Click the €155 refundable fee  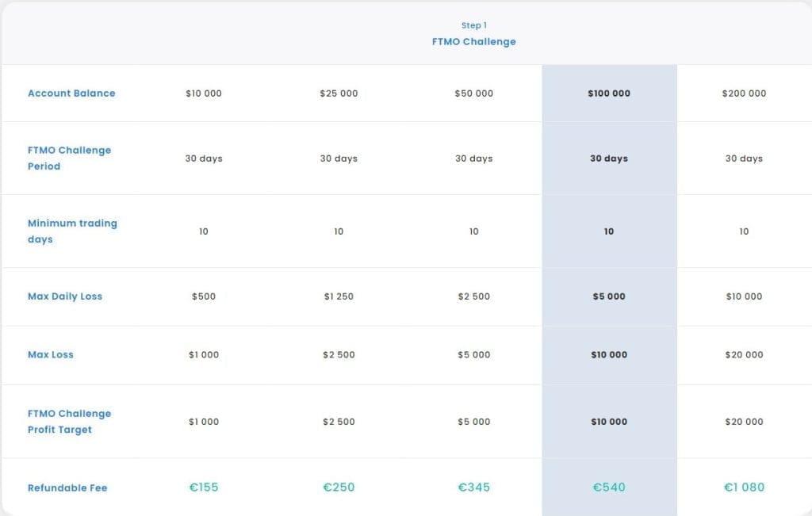204,487
